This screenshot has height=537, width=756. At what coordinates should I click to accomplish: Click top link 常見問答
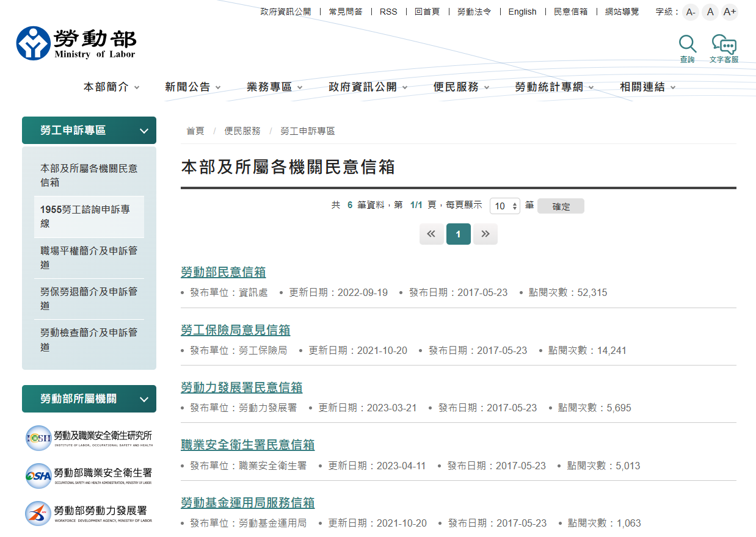(x=346, y=12)
